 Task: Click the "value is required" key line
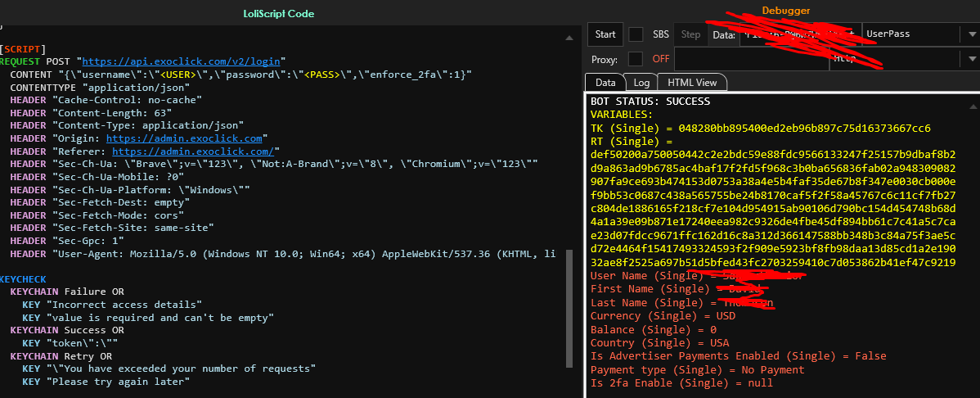pos(148,318)
